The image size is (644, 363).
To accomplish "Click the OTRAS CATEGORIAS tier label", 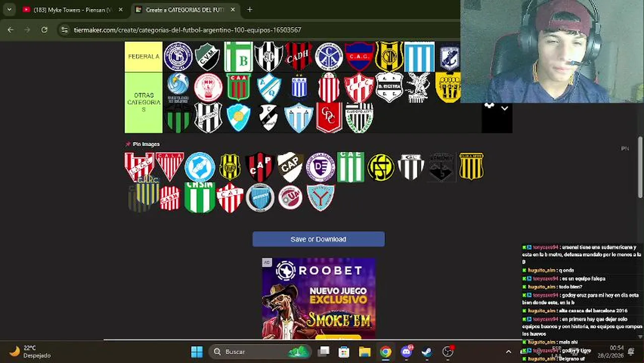I will click(144, 102).
